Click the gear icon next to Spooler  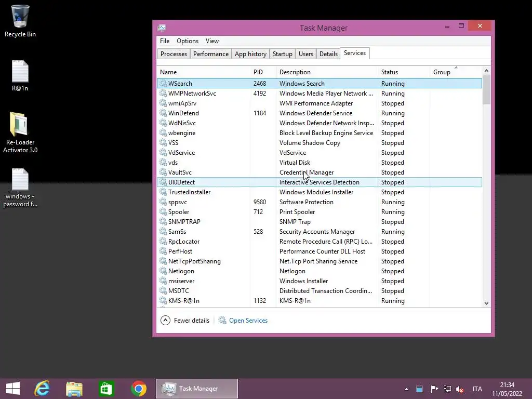tap(163, 211)
